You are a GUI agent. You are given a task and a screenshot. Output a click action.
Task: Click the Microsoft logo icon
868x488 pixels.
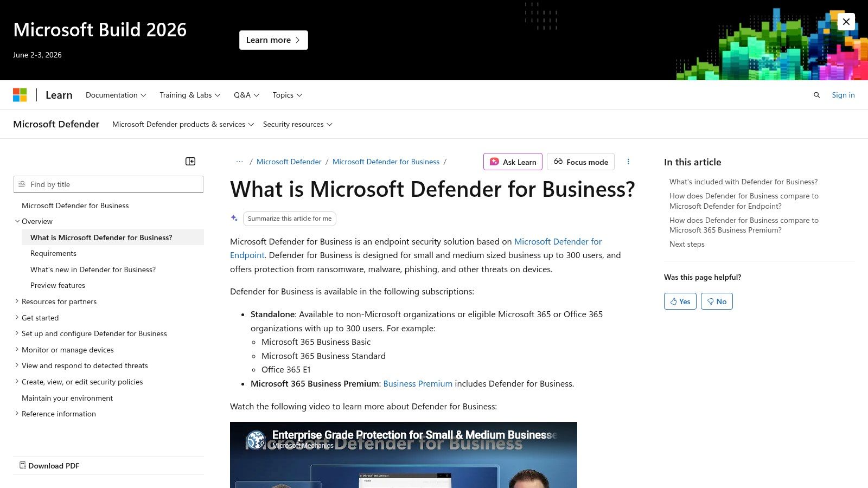(20, 95)
